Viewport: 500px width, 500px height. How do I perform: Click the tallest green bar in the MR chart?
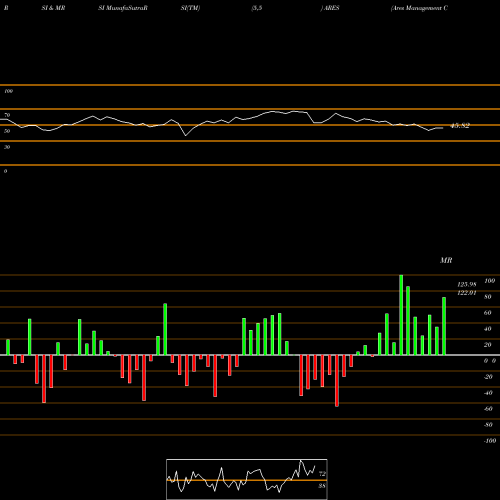click(x=401, y=315)
